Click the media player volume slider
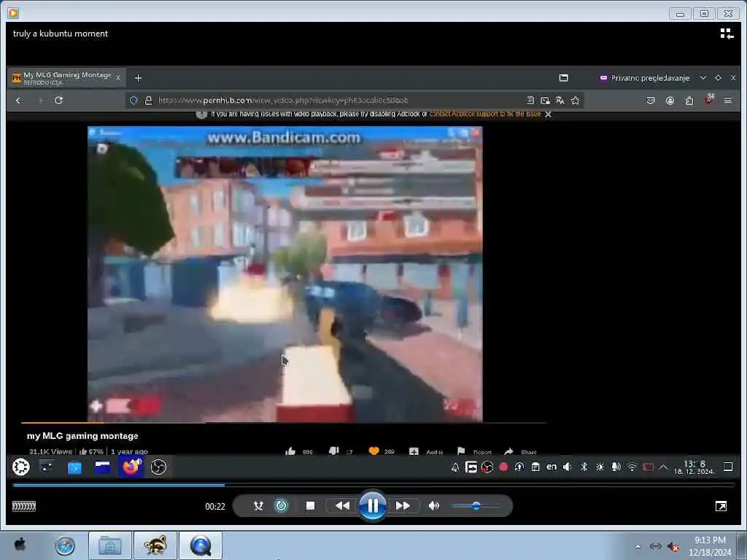 pos(476,506)
